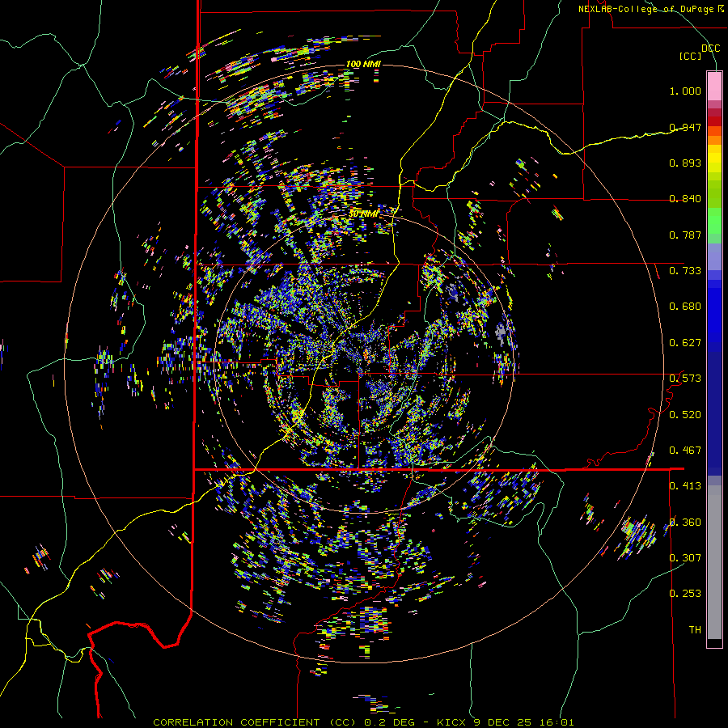The width and height of the screenshot is (728, 728).
Task: Select the 0.680 scale value
Action: [x=685, y=307]
